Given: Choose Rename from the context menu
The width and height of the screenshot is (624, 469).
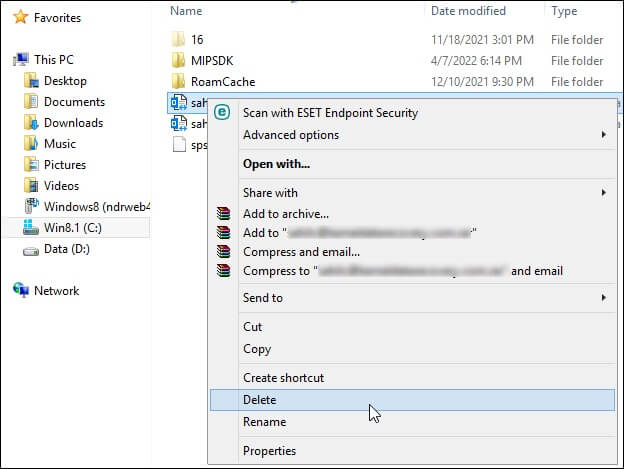Looking at the screenshot, I should click(263, 421).
